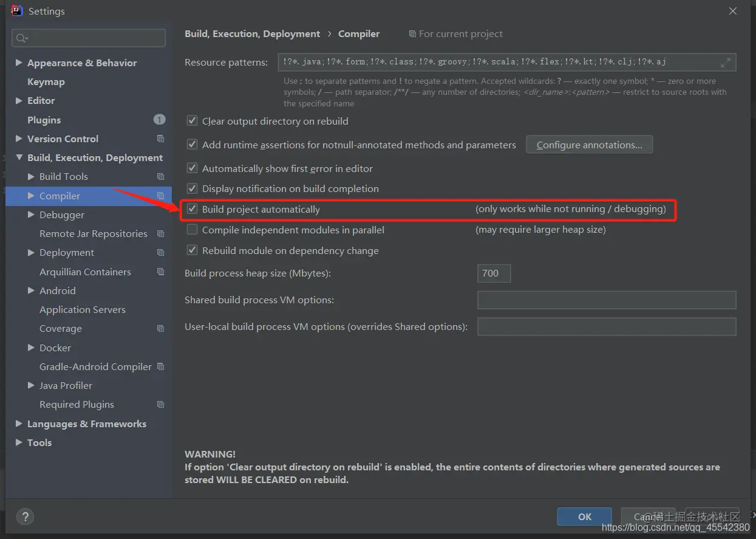Enable Compile independent modules in parallel
Viewport: 756px width, 539px height.
pos(192,230)
